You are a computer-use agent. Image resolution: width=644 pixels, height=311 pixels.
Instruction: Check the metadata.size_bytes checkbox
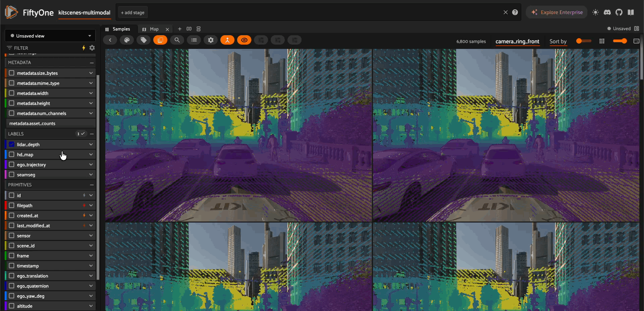pyautogui.click(x=12, y=73)
